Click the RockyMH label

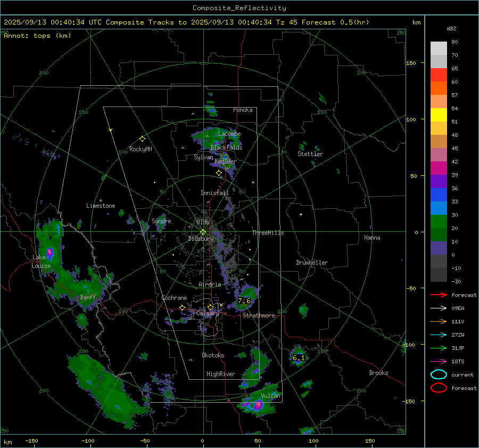pyautogui.click(x=141, y=149)
